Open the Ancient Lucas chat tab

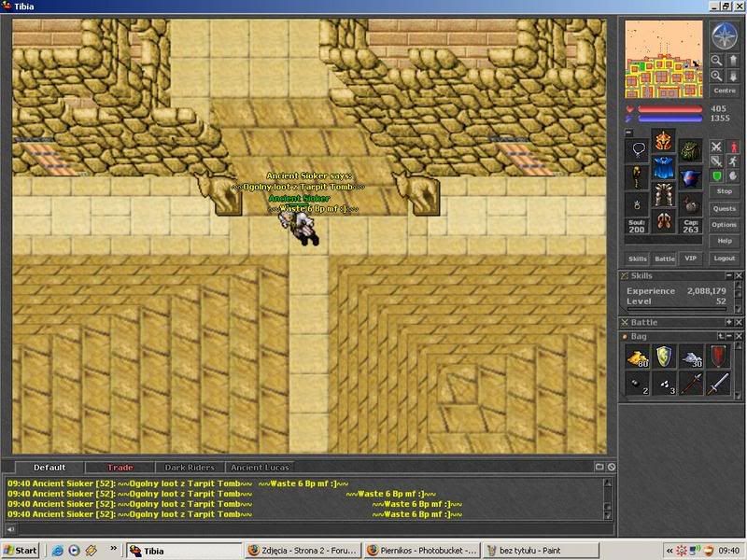click(260, 468)
